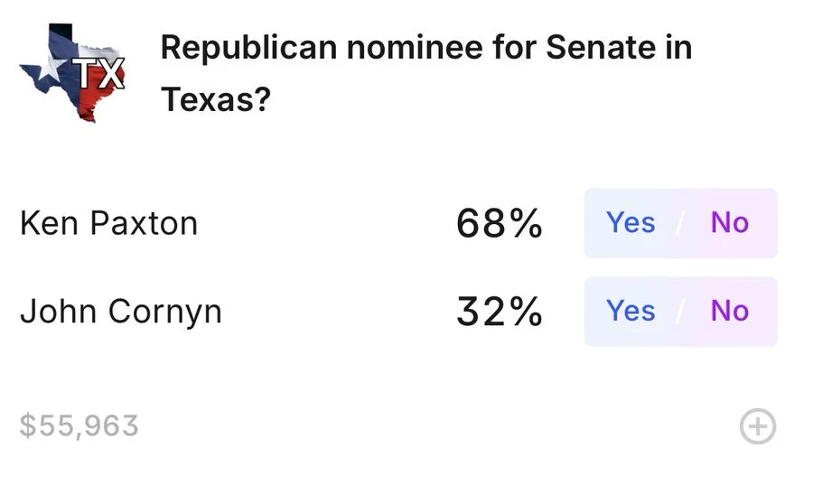Buy Yes for Ken Paxton
813x504 pixels.
(631, 222)
